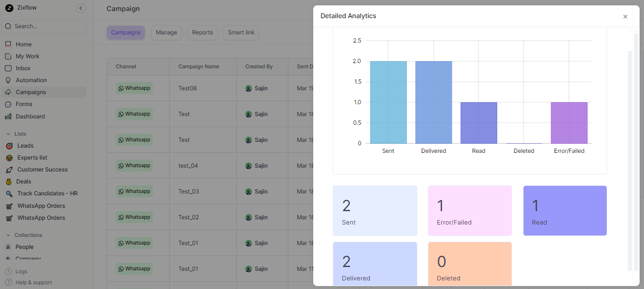The height and width of the screenshot is (289, 644).
Task: Open the Smart link tab
Action: pos(240,32)
